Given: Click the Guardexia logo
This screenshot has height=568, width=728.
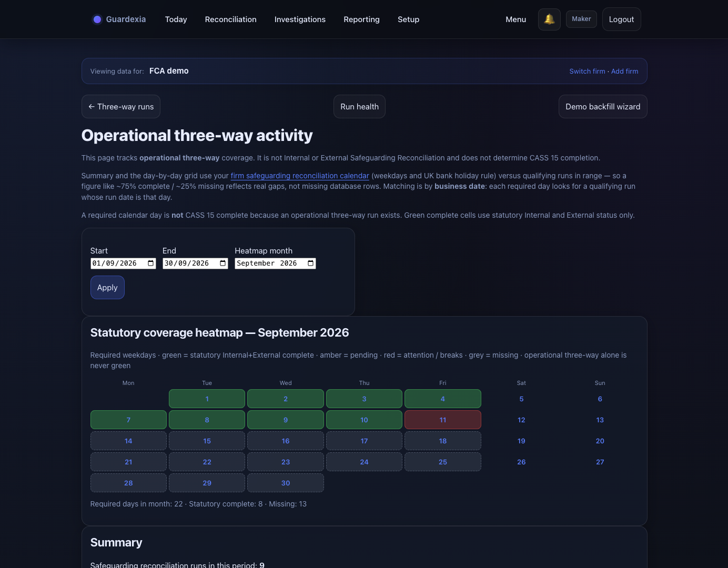Looking at the screenshot, I should click(119, 19).
